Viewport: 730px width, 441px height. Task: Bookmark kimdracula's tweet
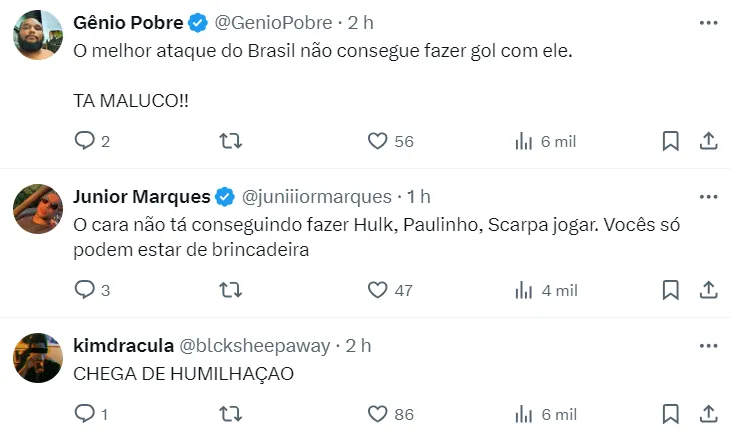pos(671,414)
